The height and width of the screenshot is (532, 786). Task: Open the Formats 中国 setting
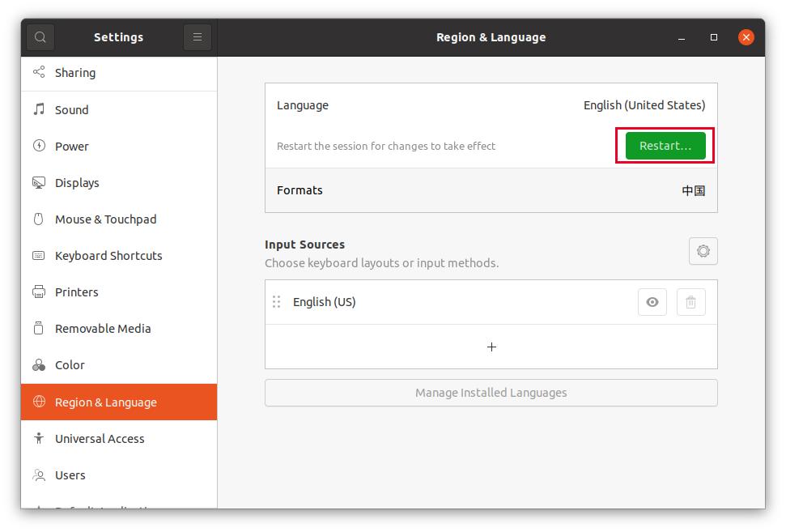pos(491,190)
